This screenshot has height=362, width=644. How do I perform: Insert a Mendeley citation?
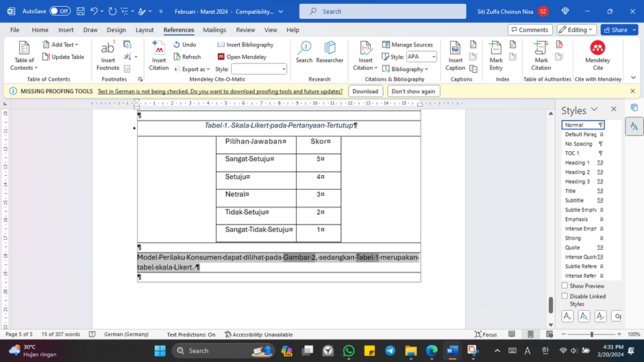(158, 56)
